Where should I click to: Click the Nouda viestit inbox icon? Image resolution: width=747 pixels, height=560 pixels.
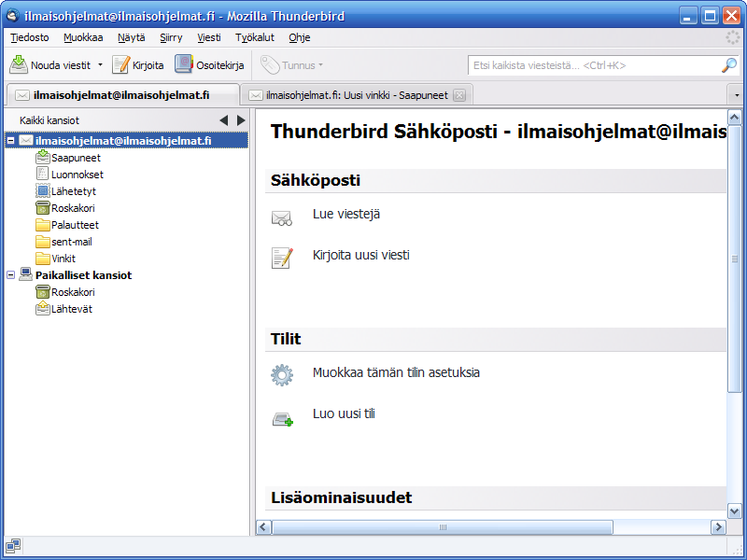point(19,64)
